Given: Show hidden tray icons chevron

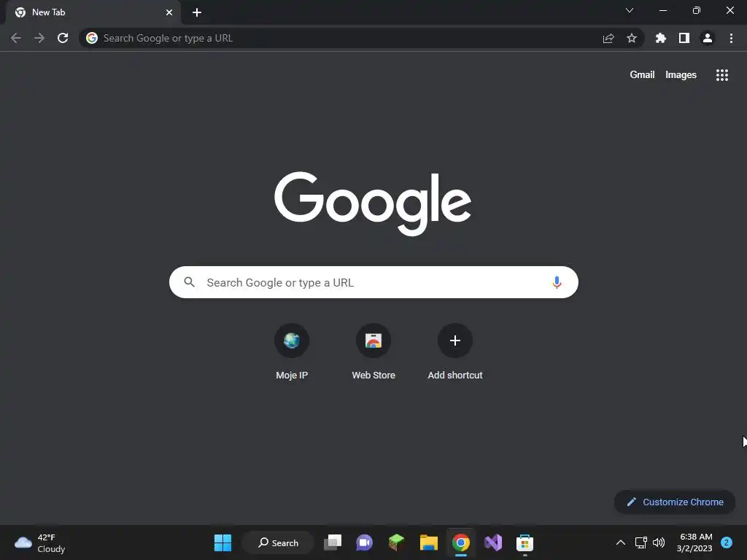Looking at the screenshot, I should (x=620, y=542).
